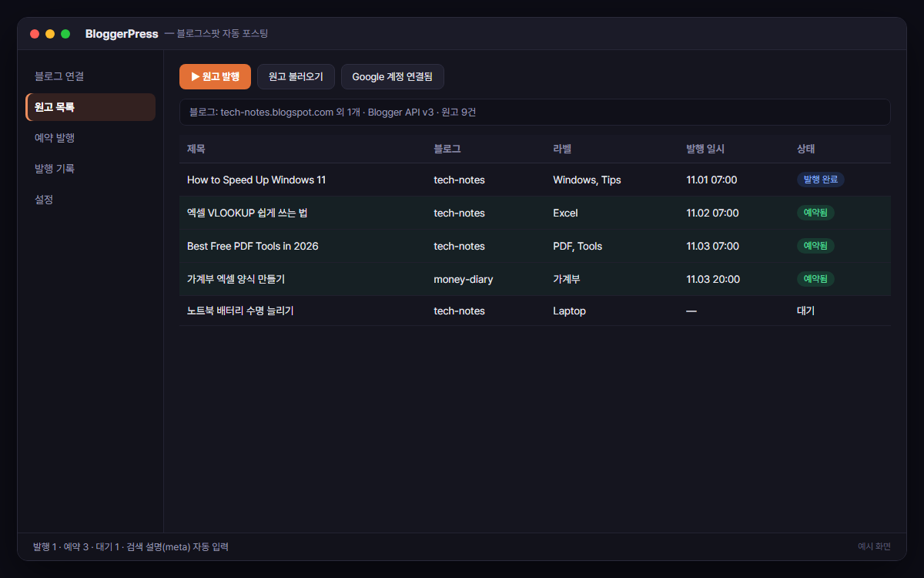Click the Excel label cell
The image size is (924, 578).
point(565,213)
